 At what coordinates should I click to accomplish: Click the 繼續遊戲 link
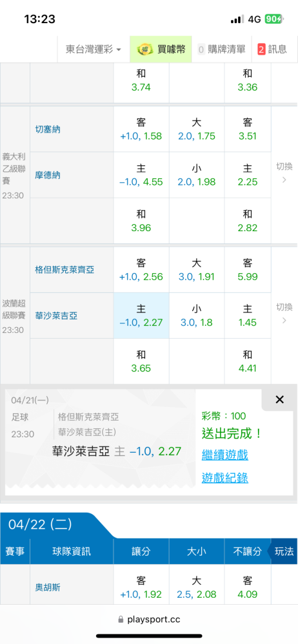(224, 455)
